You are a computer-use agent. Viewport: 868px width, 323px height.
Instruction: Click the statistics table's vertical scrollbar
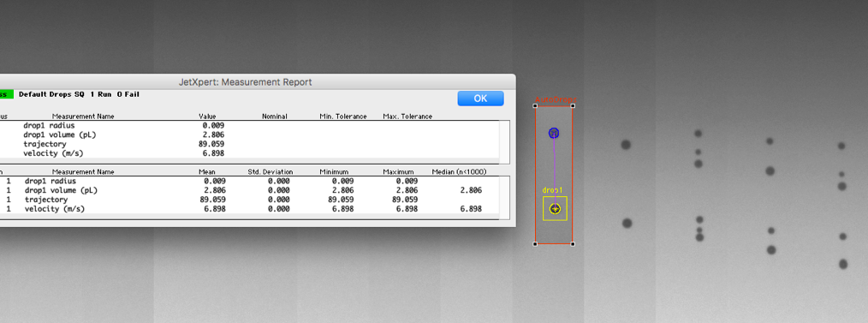[503, 198]
